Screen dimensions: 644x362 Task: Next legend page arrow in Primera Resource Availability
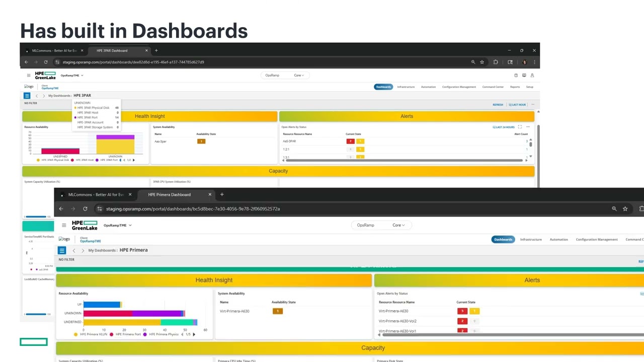pyautogui.click(x=194, y=334)
